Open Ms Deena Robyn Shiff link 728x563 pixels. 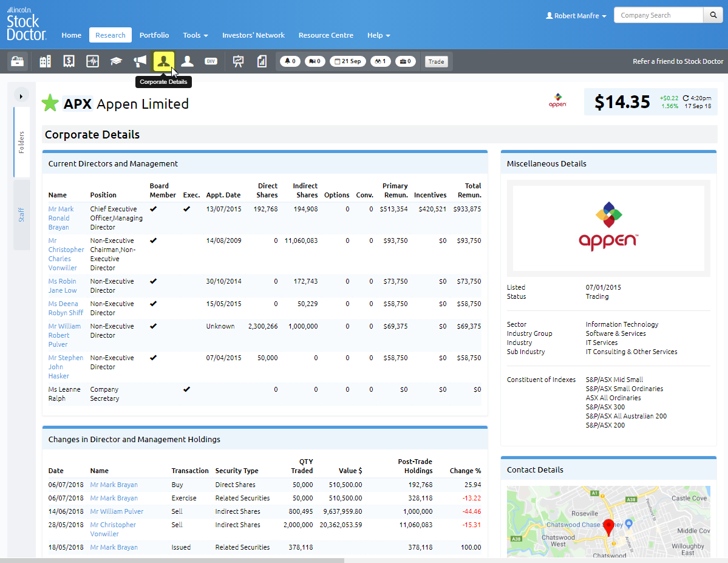pyautogui.click(x=66, y=308)
